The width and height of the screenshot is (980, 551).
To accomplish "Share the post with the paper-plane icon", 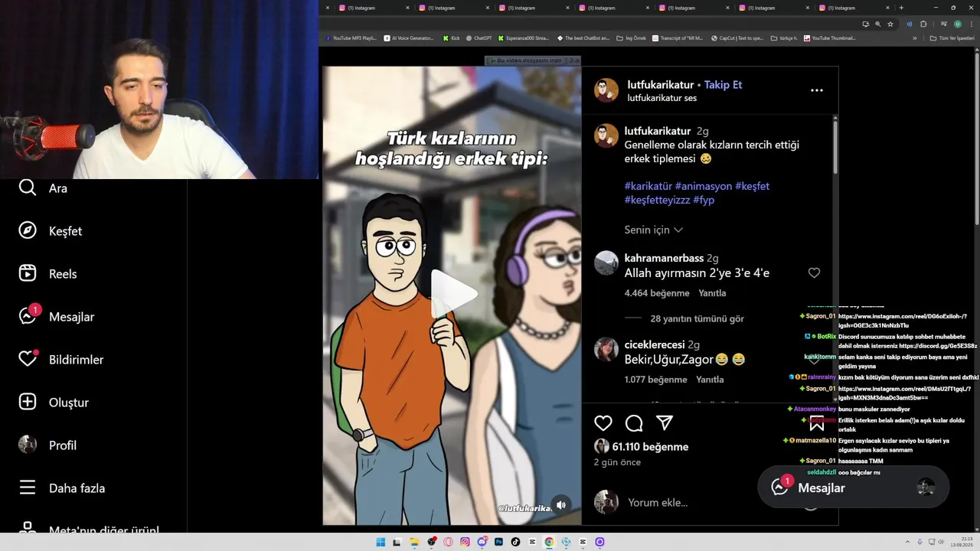I will (x=665, y=423).
